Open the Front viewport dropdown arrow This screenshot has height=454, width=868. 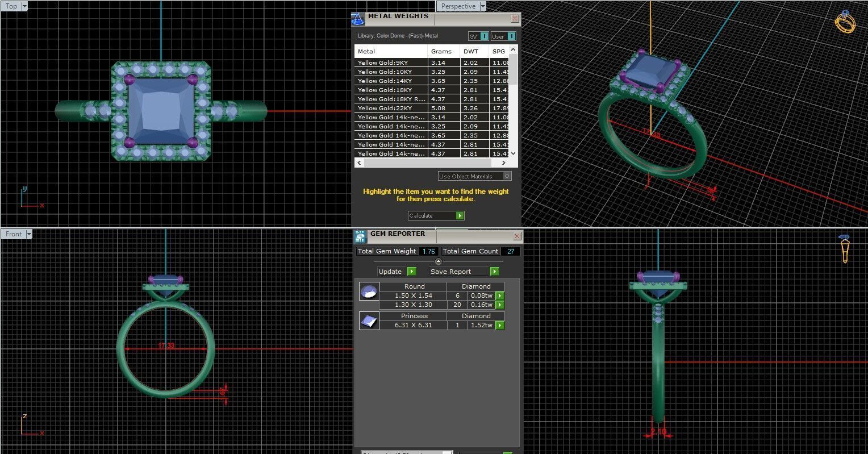(29, 234)
